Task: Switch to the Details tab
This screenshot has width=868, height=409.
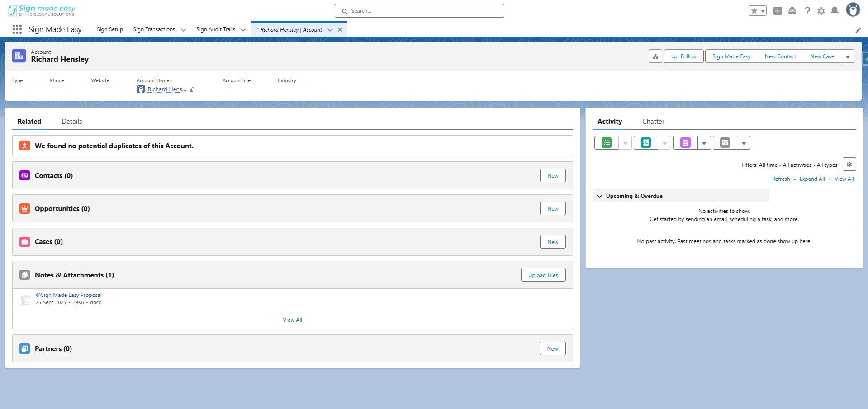Action: point(72,122)
